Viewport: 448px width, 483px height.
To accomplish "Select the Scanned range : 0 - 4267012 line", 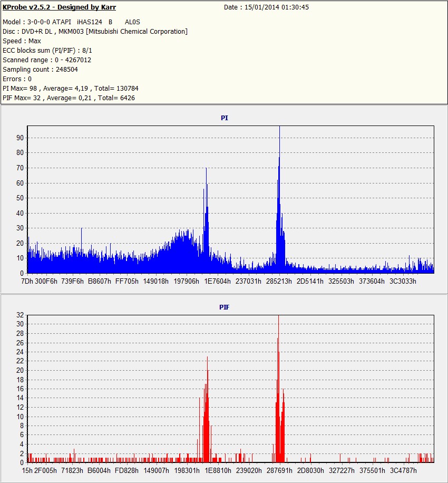I will [47, 60].
